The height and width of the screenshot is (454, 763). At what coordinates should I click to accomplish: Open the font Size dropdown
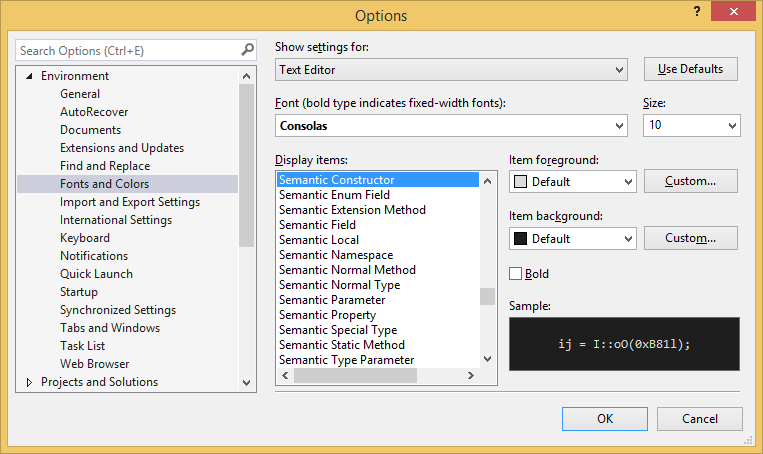[691, 126]
